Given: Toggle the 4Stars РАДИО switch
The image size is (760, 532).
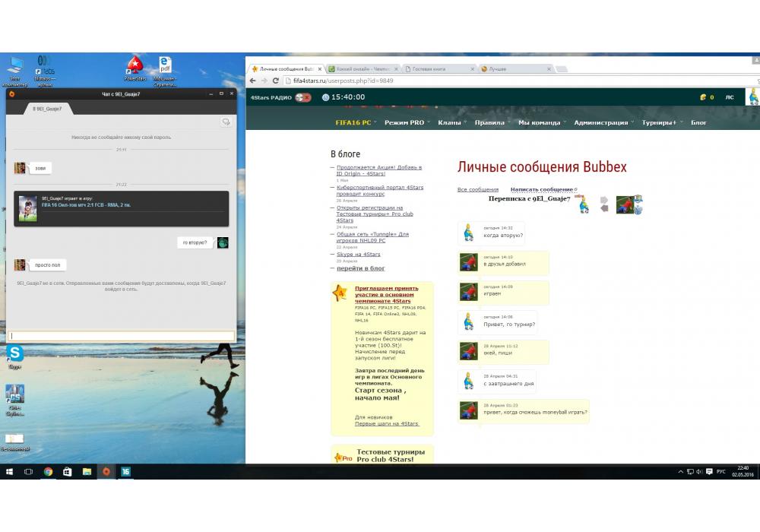Looking at the screenshot, I should pos(303,97).
